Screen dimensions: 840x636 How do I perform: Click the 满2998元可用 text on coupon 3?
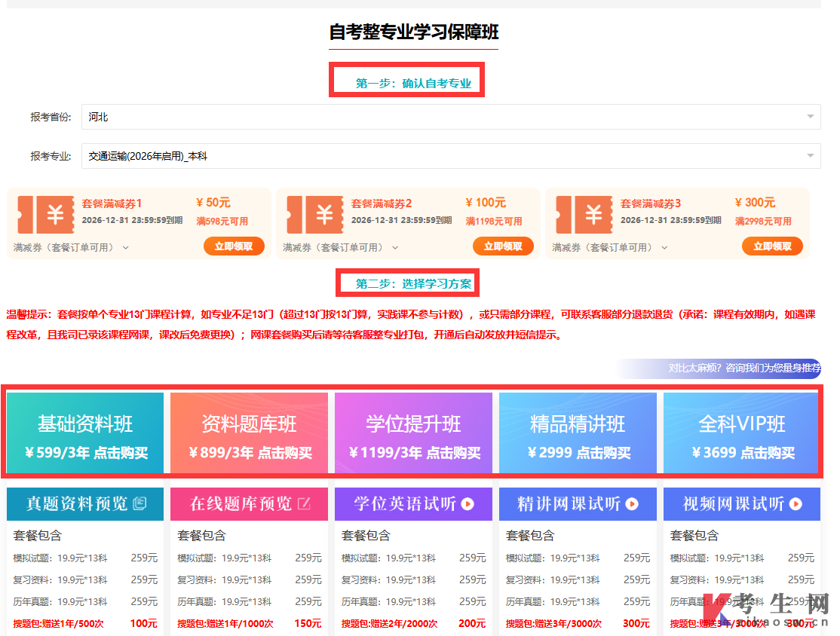coord(763,221)
